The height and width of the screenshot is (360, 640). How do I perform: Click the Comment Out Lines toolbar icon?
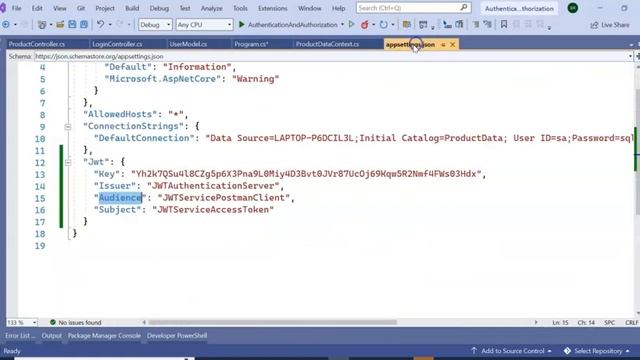click(476, 24)
